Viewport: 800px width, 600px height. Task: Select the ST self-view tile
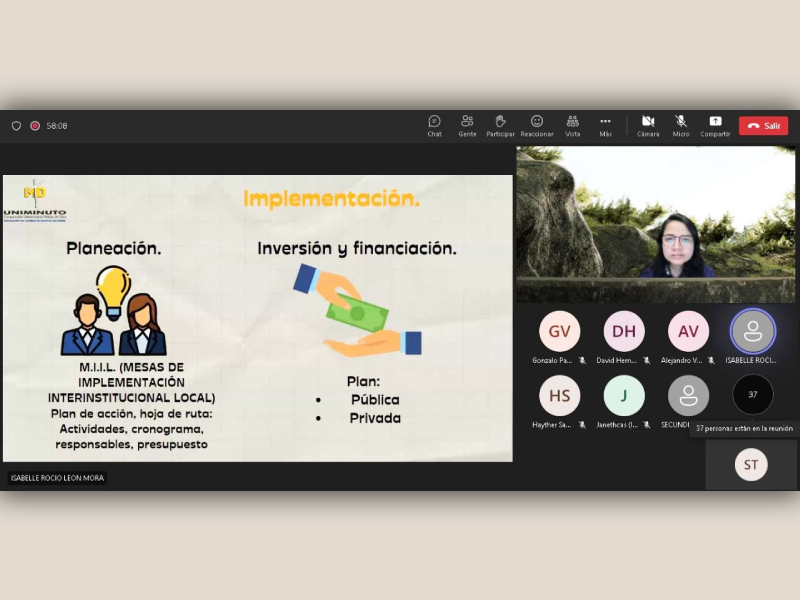point(751,465)
